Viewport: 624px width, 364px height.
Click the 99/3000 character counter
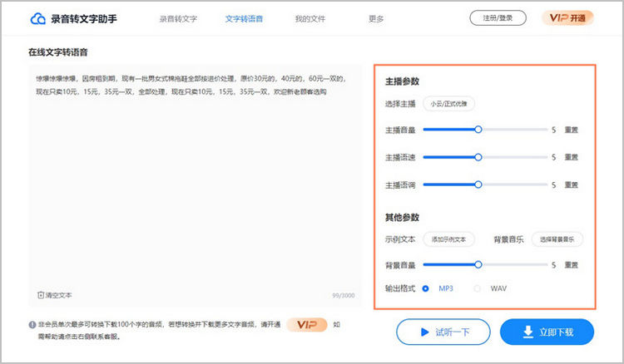pyautogui.click(x=343, y=295)
